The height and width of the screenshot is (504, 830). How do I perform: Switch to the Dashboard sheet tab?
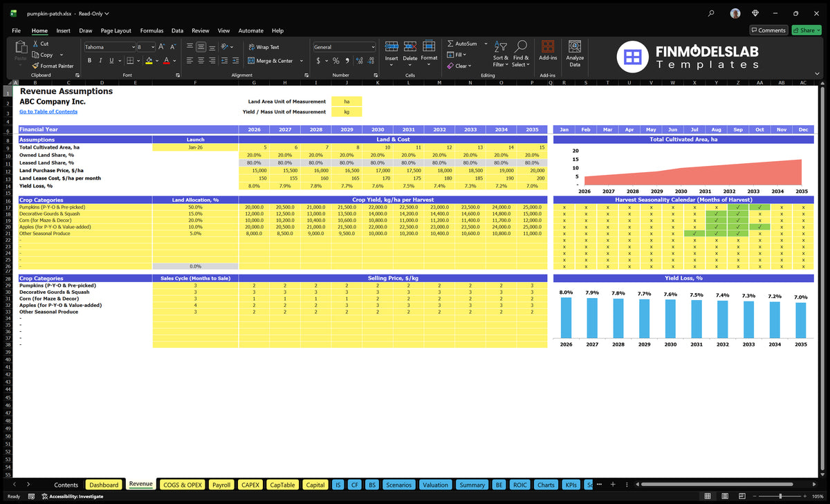click(104, 485)
